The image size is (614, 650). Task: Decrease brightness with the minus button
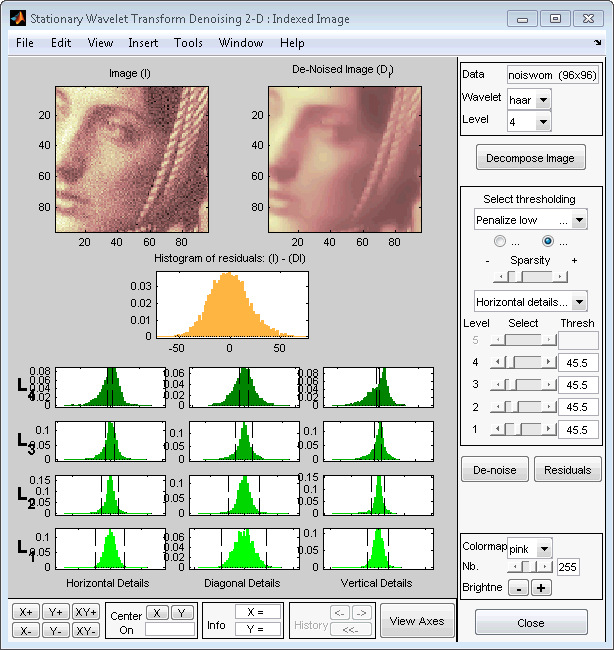coord(520,588)
